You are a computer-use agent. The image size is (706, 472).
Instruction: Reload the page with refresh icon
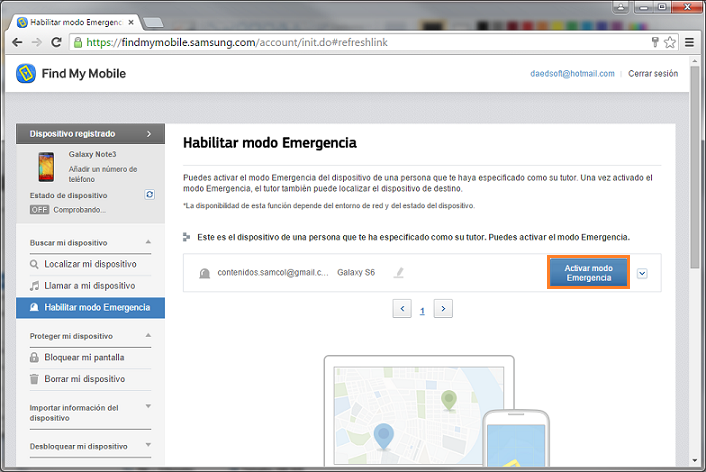click(56, 42)
